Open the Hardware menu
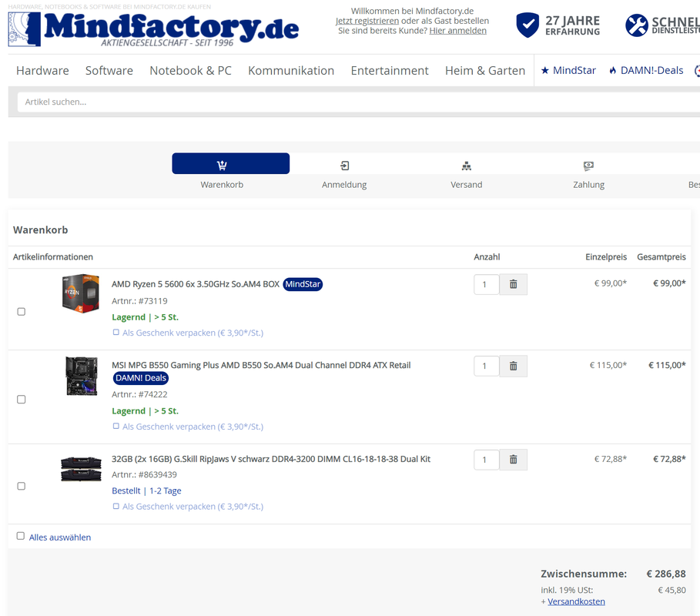Screen dimensions: 700x616 click(42, 71)
